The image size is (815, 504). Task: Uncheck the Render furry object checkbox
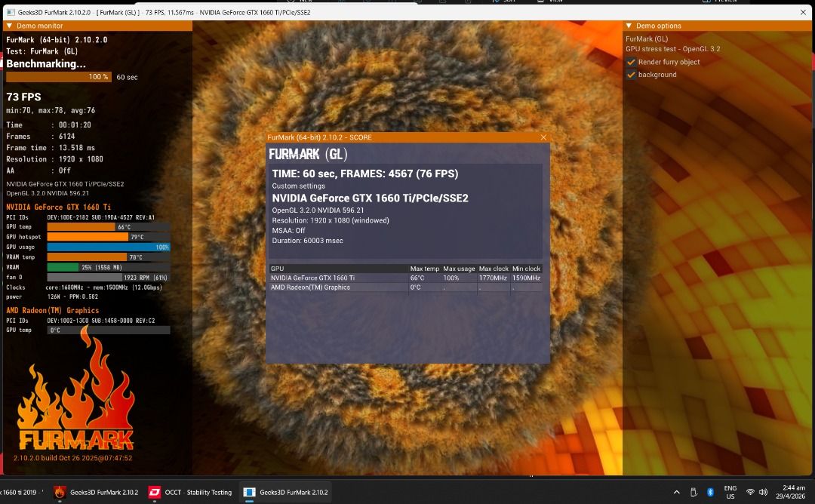coord(631,62)
